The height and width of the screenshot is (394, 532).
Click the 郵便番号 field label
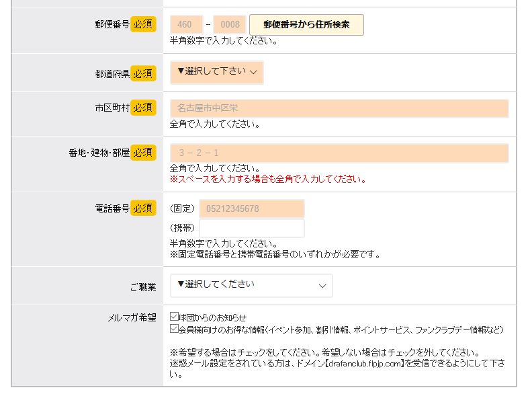(x=112, y=24)
